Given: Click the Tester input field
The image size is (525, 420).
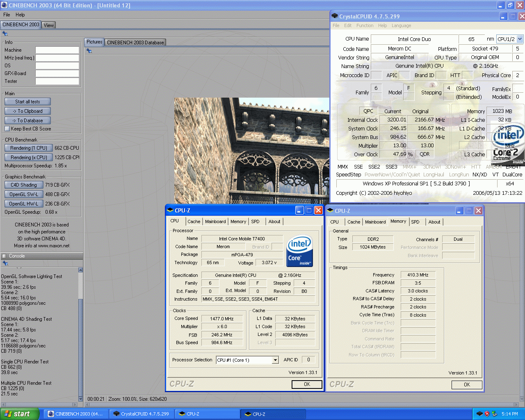Looking at the screenshot, I should [57, 81].
